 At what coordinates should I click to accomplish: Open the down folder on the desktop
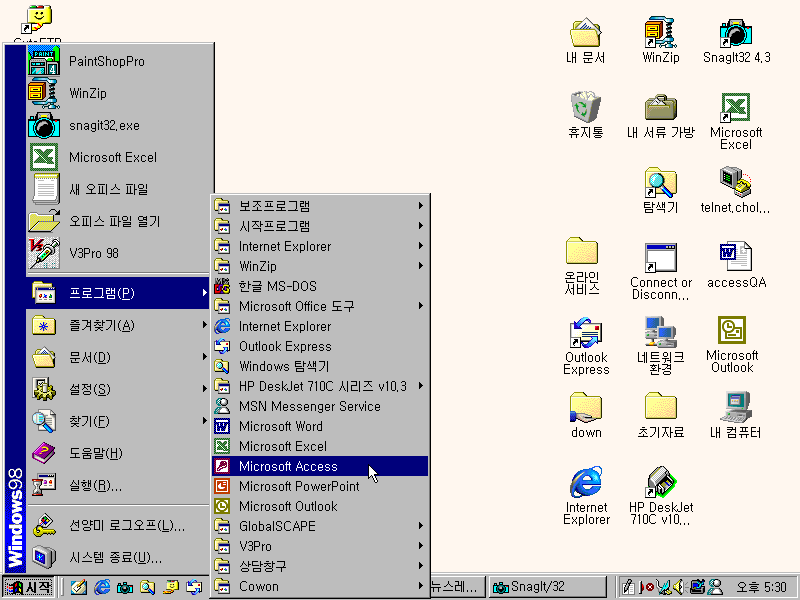click(586, 415)
